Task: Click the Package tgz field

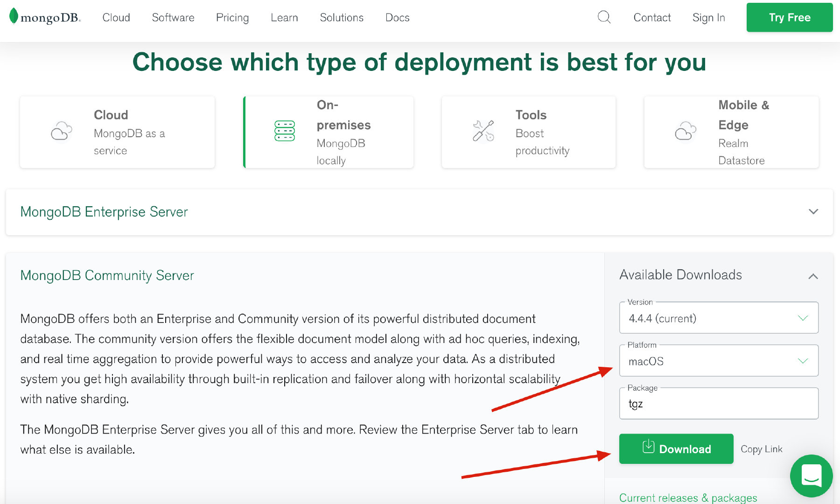Action: [x=719, y=404]
